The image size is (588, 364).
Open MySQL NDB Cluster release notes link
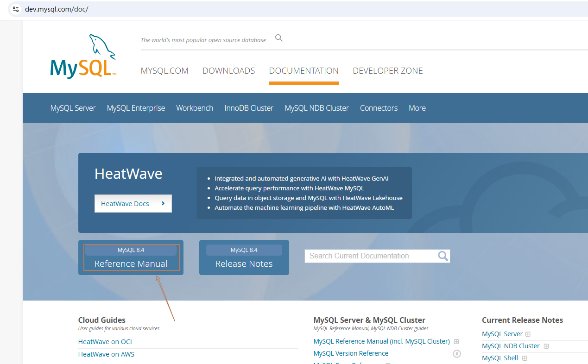511,346
